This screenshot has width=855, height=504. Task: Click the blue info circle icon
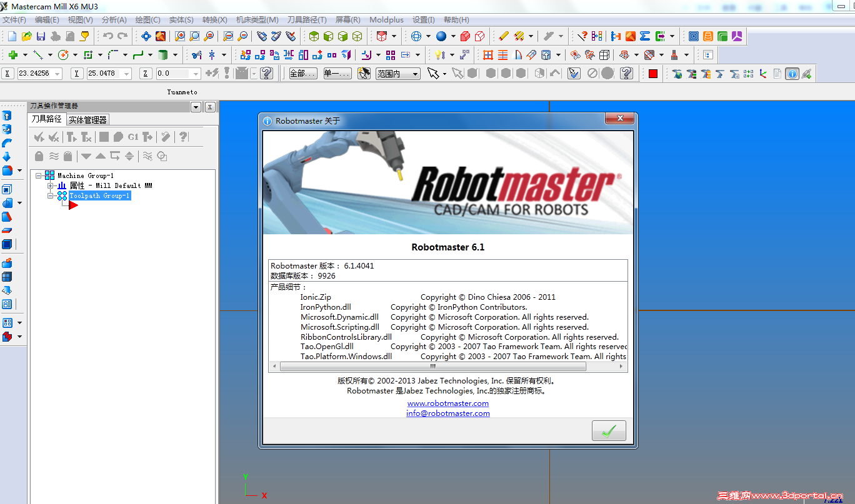click(792, 74)
